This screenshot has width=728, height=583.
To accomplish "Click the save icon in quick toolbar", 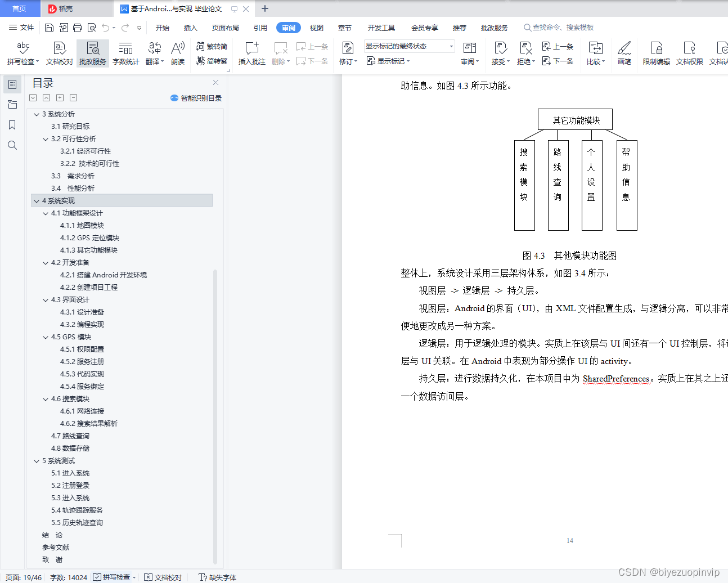I will (x=49, y=28).
